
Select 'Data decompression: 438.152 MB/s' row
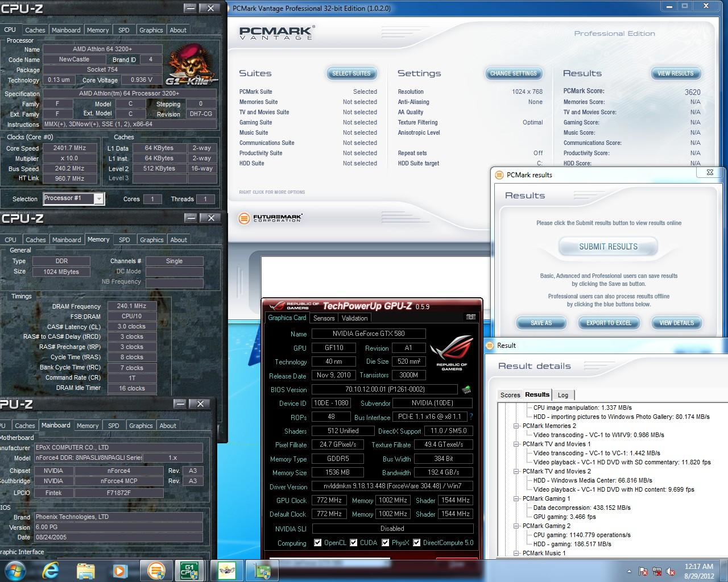point(582,508)
